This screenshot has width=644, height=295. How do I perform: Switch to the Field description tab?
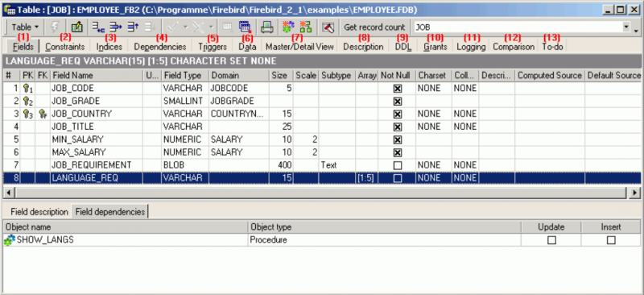(39, 212)
